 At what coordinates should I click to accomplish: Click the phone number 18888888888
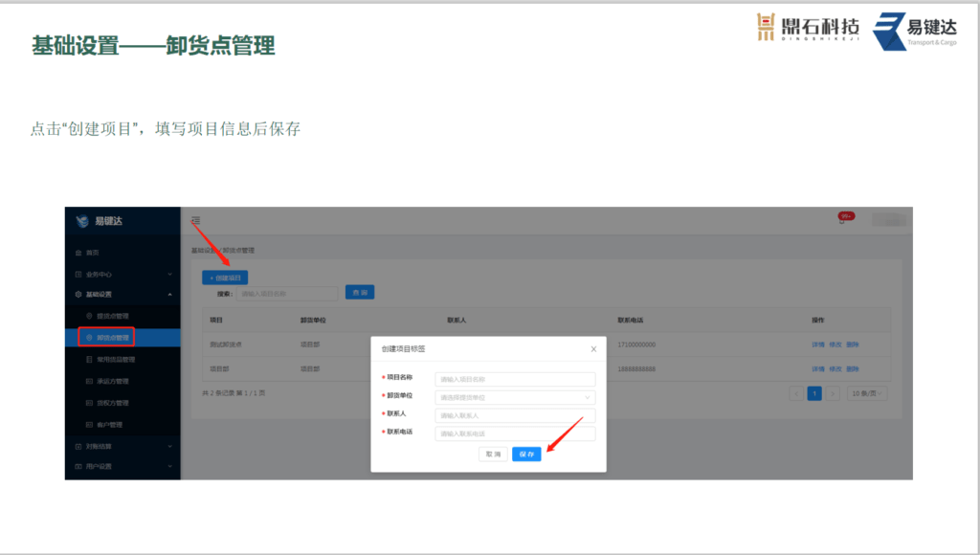636,368
